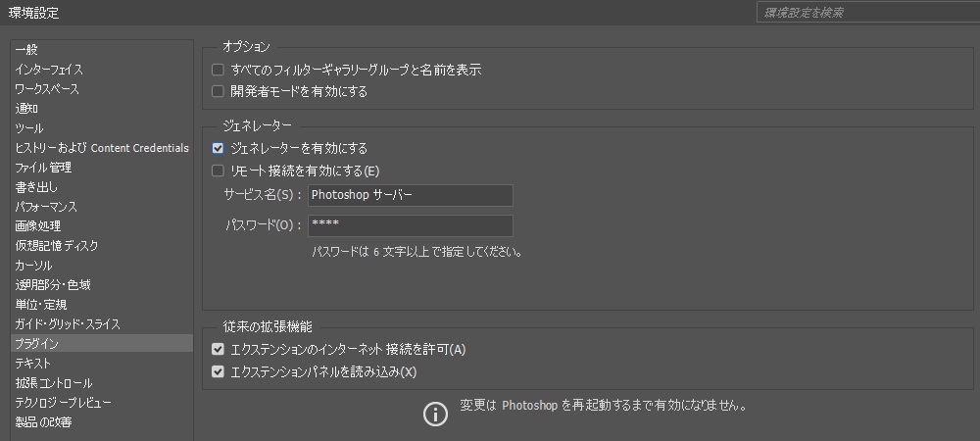This screenshot has height=441, width=980.
Task: Uncheck エクステンションパネルを読み込み(X)
Action: (218, 371)
